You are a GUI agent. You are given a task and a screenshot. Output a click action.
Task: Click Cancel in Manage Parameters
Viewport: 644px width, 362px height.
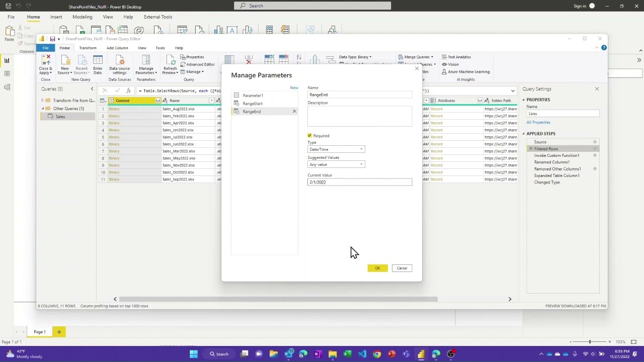(401, 268)
